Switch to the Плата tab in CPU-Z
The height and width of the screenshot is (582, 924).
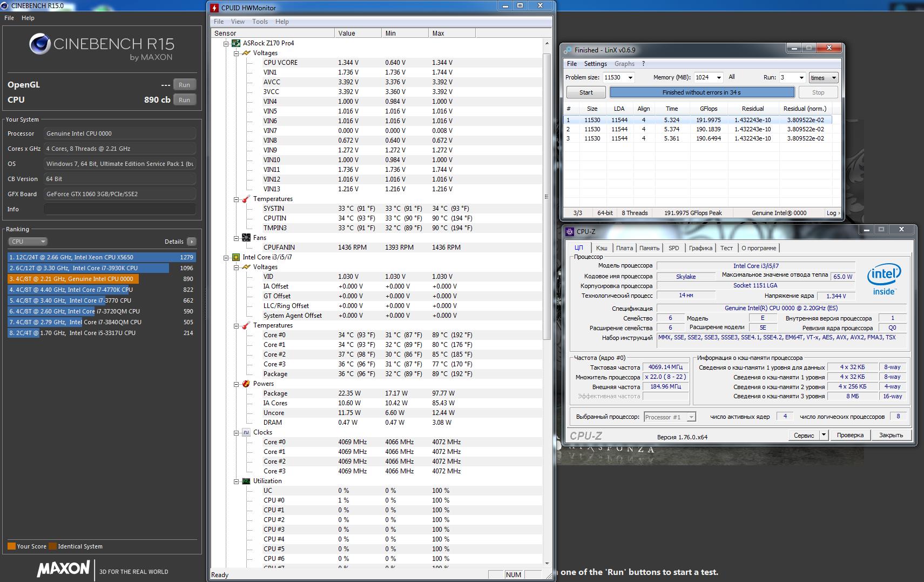[x=624, y=248]
